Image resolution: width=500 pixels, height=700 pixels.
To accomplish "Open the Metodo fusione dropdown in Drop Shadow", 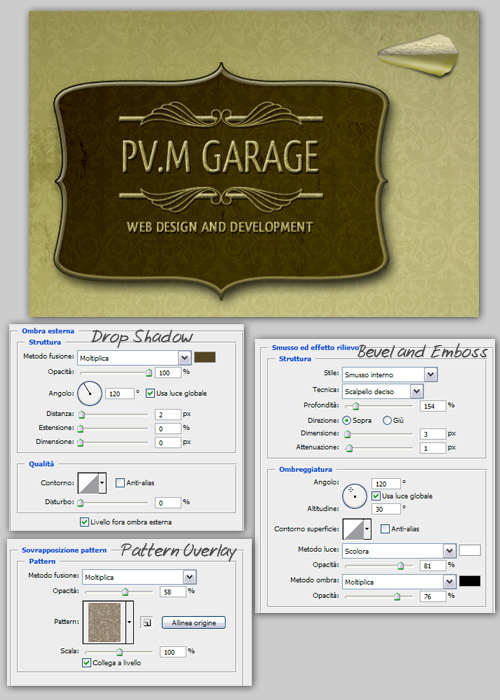I will pos(134,358).
